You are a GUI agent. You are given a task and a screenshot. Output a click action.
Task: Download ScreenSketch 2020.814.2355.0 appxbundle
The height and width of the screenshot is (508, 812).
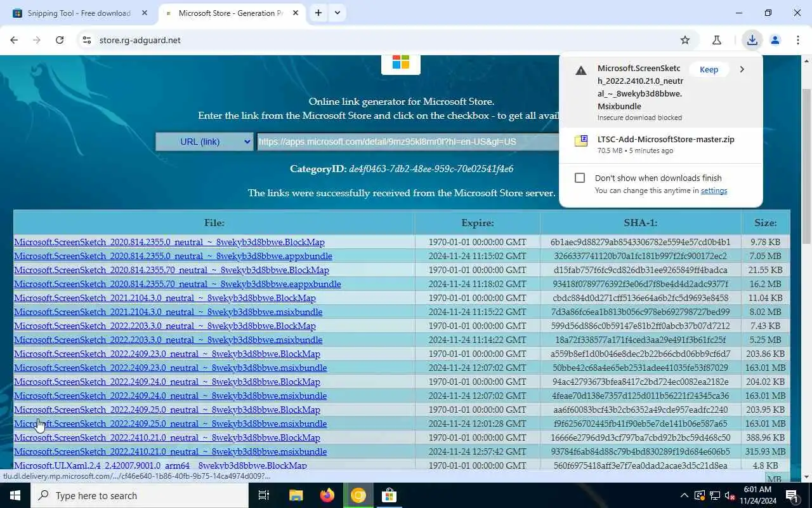(x=173, y=256)
